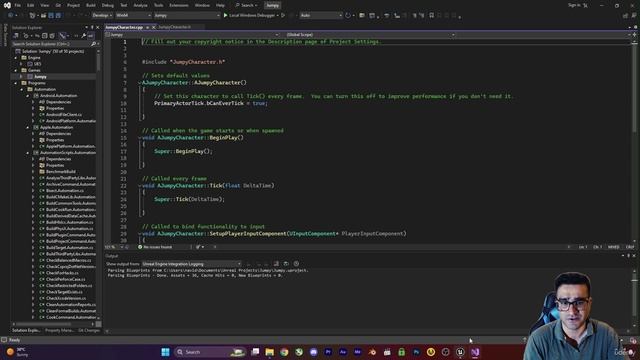640x360 pixels.
Task: Click the Collapse All icon in Solution Explorer
Action: pos(45,36)
